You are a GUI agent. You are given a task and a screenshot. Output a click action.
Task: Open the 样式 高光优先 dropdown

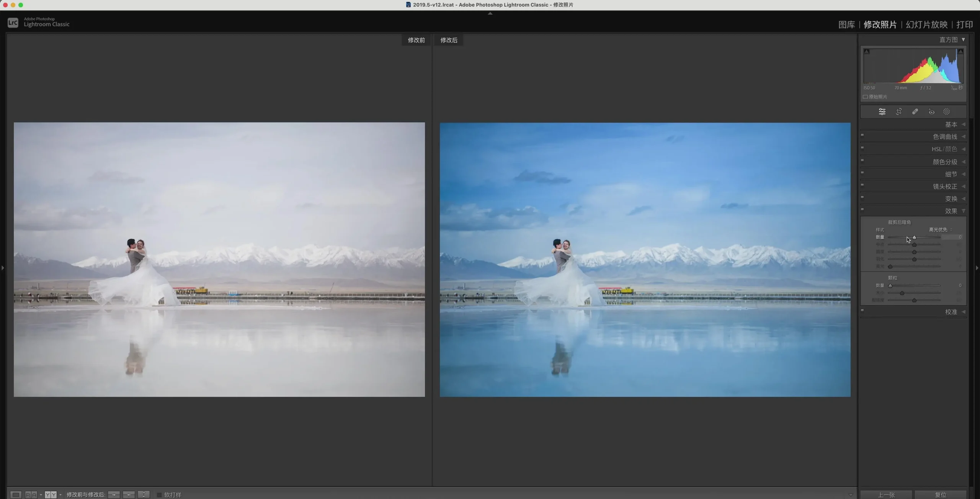pos(940,230)
